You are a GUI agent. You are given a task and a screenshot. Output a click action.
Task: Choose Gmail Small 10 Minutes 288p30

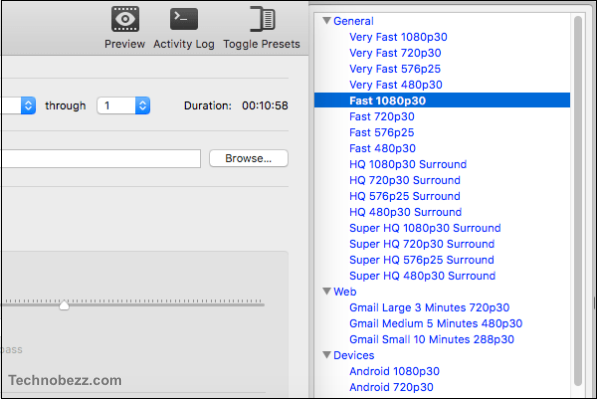[x=432, y=339]
